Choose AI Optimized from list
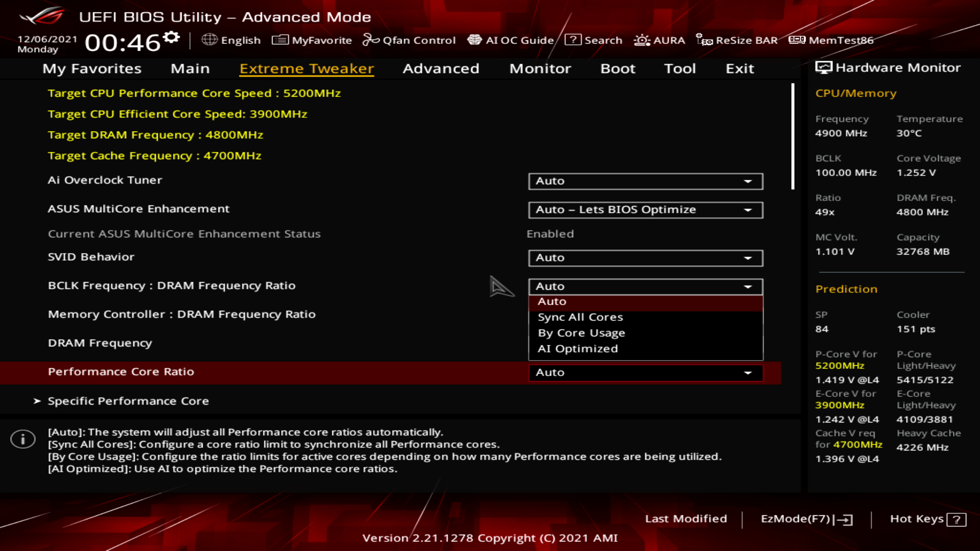This screenshot has height=551, width=980. click(577, 349)
